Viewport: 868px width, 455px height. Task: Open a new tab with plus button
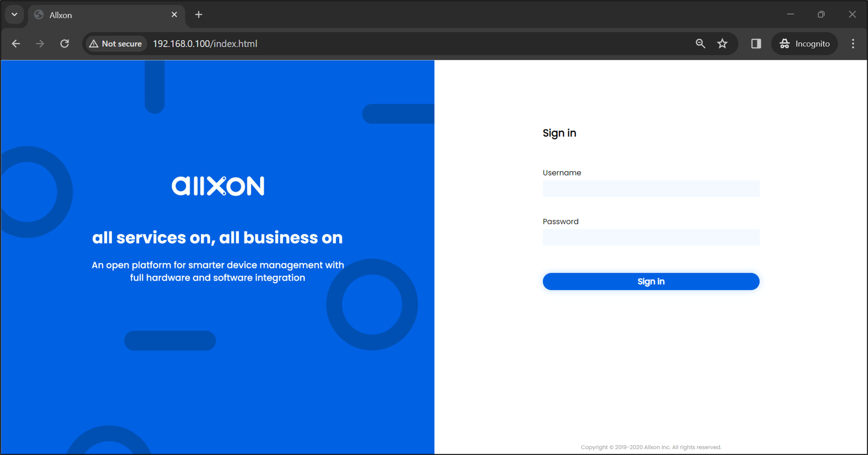199,15
